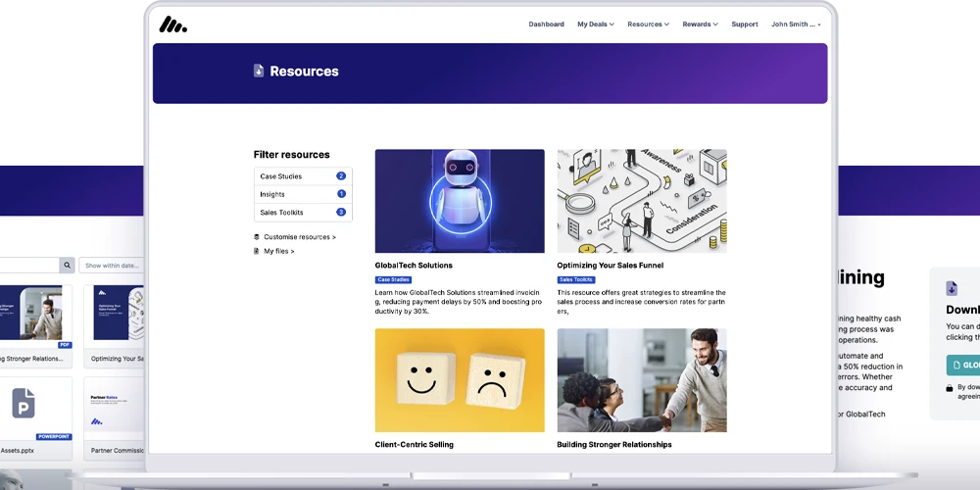Open the John Smith account dropdown
Viewport: 980px width, 490px height.
click(796, 24)
